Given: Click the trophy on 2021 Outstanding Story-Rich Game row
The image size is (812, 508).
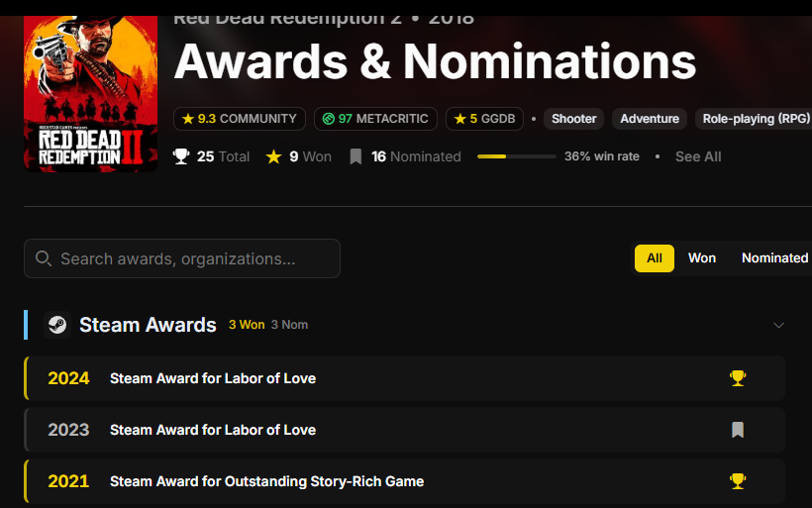Looking at the screenshot, I should (x=738, y=481).
